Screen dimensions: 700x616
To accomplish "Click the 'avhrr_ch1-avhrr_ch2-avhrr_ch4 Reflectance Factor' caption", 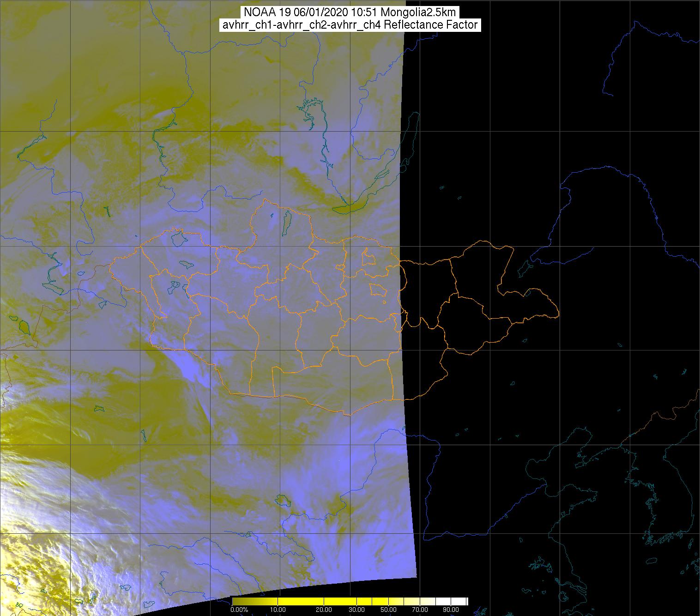I will pyautogui.click(x=349, y=25).
